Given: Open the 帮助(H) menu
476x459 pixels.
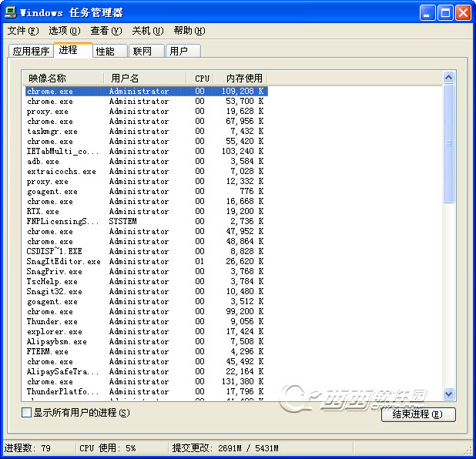Looking at the screenshot, I should (x=189, y=31).
